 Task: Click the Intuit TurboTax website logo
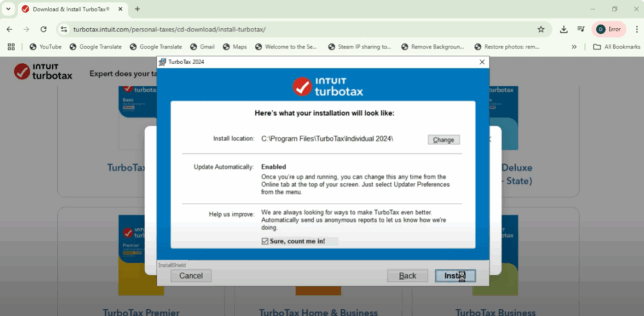43,72
